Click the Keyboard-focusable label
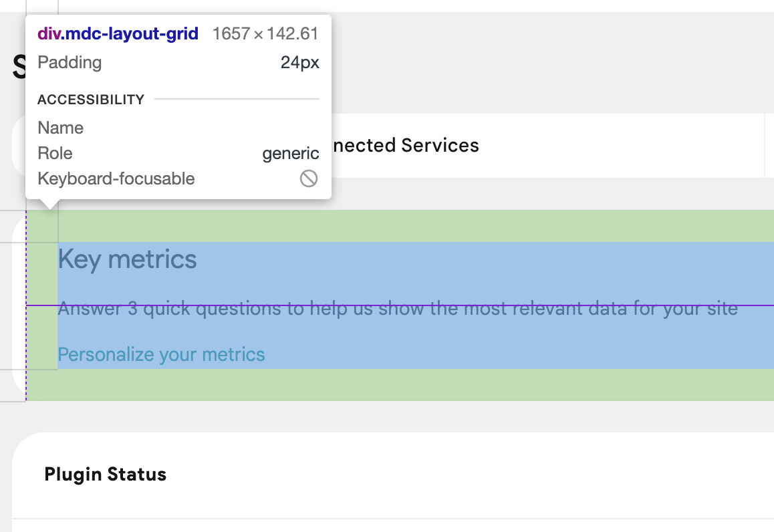This screenshot has height=532, width=774. pos(116,178)
